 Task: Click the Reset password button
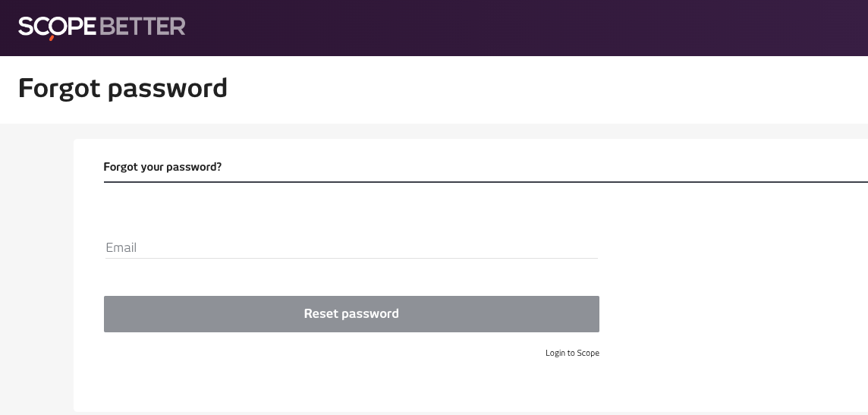click(351, 314)
